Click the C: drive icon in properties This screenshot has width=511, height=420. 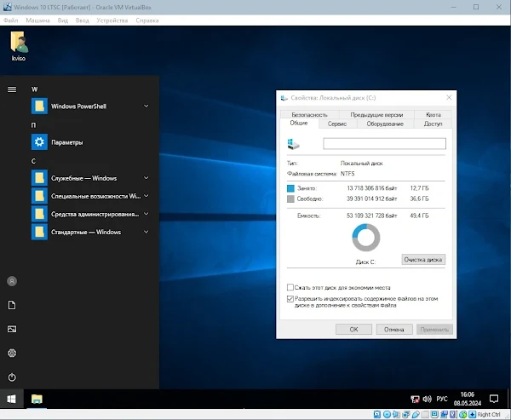(293, 144)
